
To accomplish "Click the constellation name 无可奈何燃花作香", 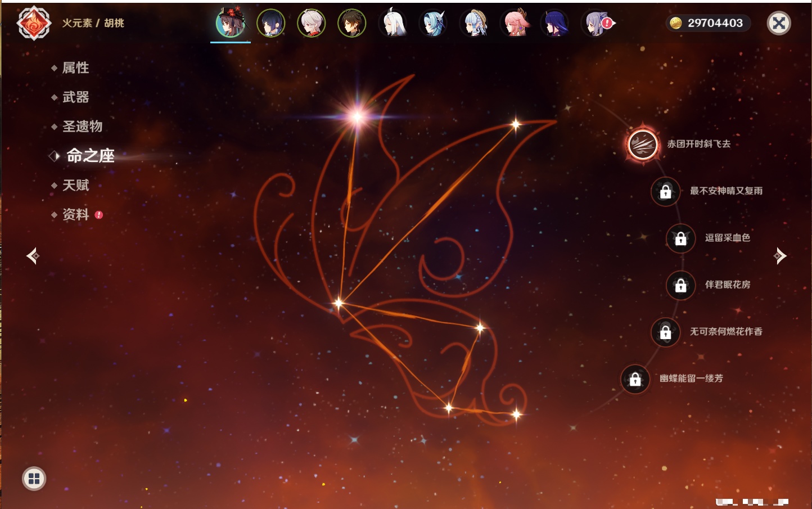I will pos(727,331).
